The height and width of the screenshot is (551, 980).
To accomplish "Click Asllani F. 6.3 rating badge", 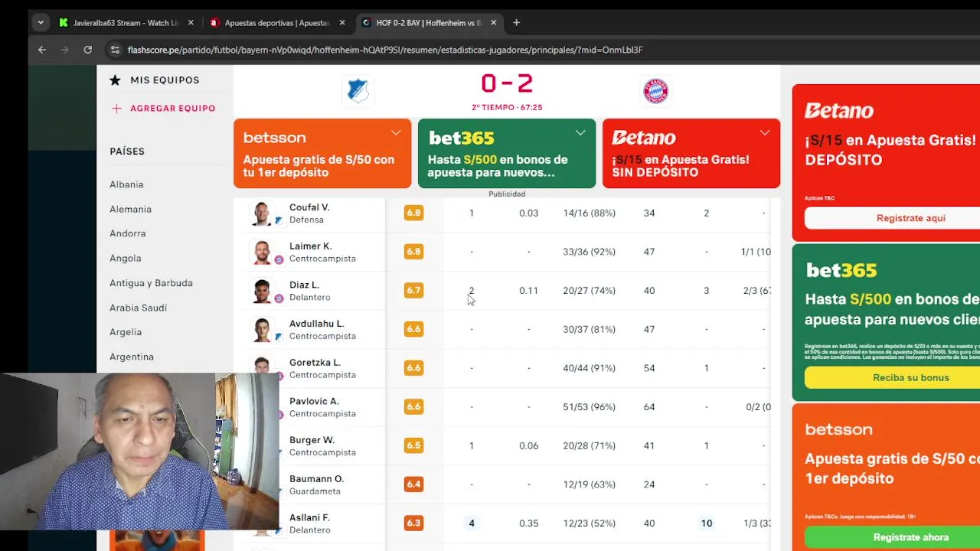I will tap(413, 523).
